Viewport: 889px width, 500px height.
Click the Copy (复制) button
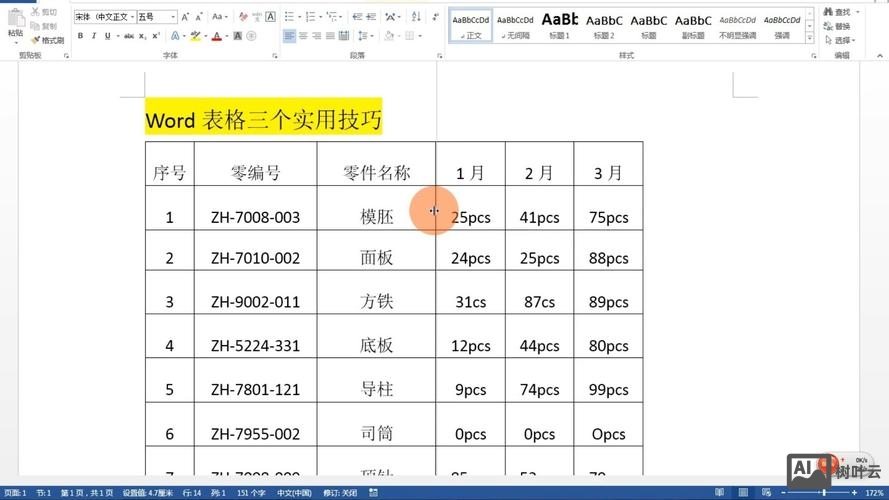[x=44, y=26]
